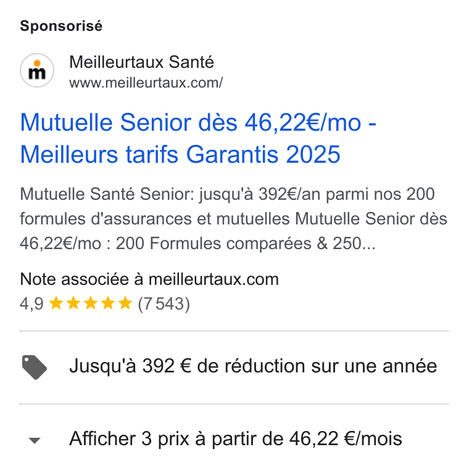Click the 4,9 rating score
Image resolution: width=469 pixels, height=476 pixels.
pyautogui.click(x=31, y=304)
